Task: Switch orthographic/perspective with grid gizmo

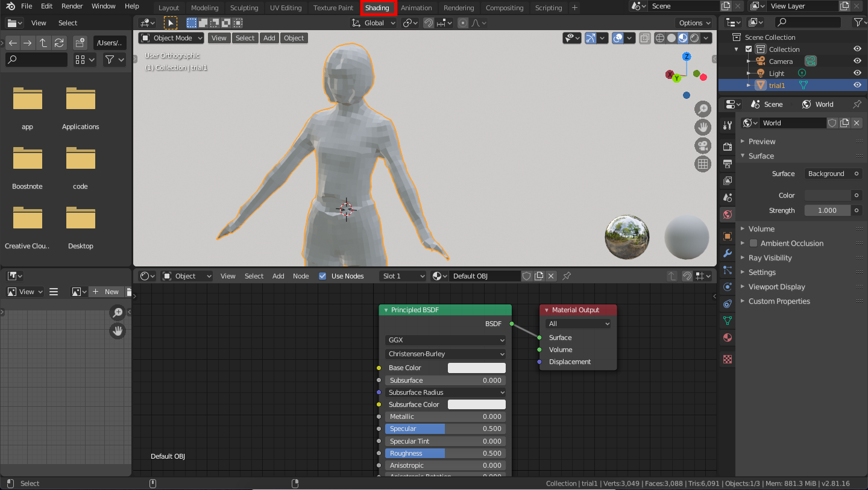Action: (702, 163)
